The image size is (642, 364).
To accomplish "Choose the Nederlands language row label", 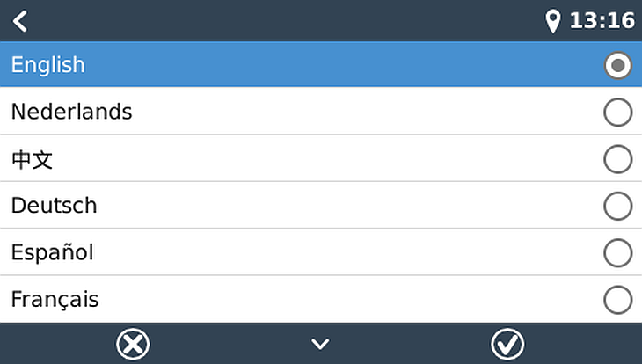I will click(x=71, y=113).
